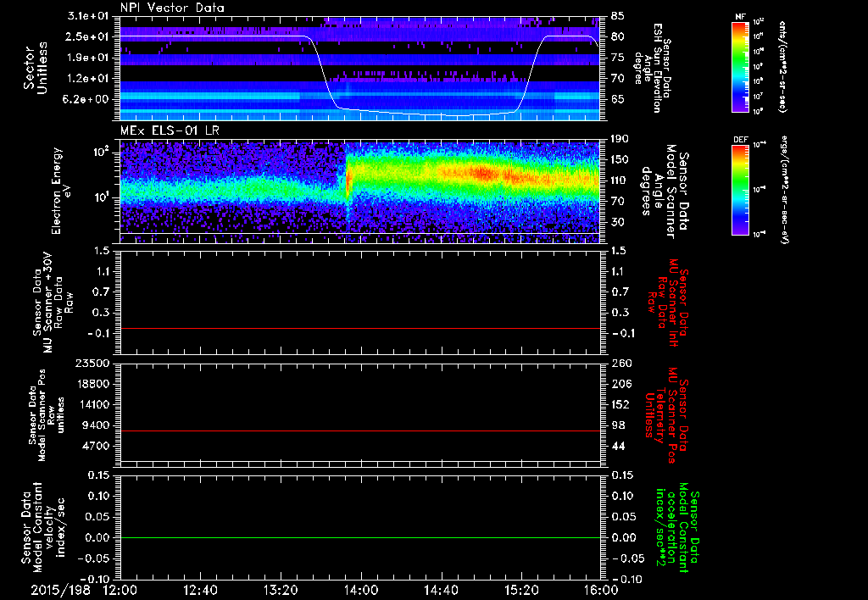The image size is (868, 600).
Task: Click the '14:00' time axis label
Action: coord(361,590)
